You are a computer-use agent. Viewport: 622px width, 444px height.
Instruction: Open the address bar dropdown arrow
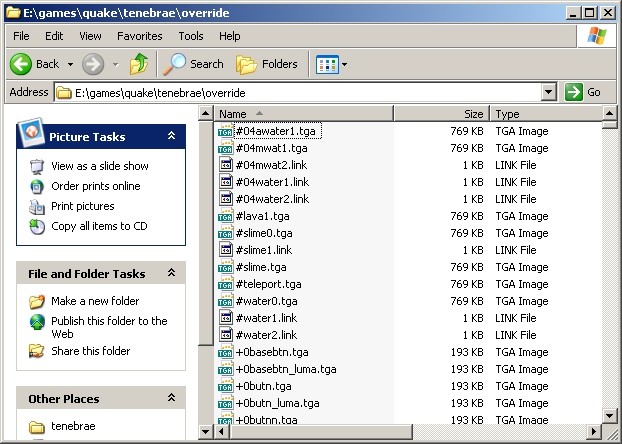click(548, 92)
